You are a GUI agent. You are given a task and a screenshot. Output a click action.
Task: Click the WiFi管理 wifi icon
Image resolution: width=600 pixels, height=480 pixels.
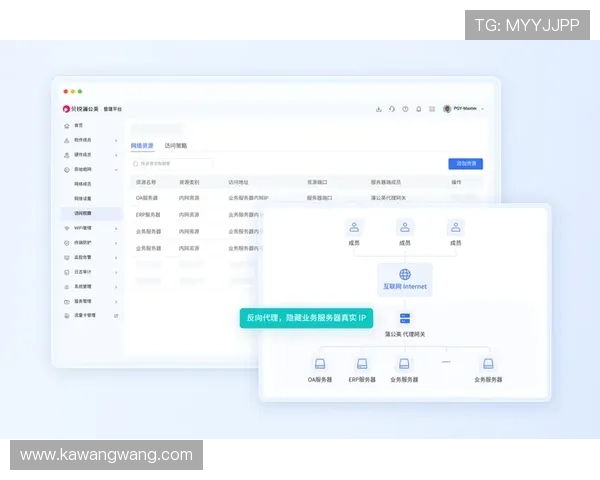67,228
